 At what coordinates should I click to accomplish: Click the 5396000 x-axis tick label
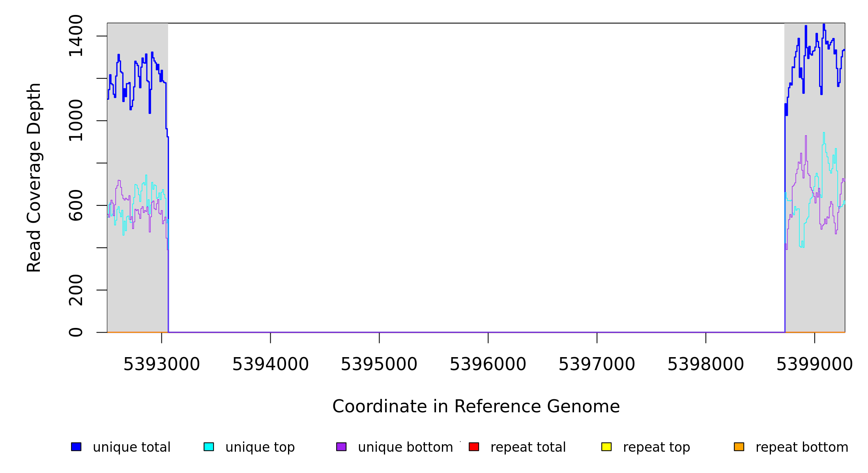[x=488, y=364]
